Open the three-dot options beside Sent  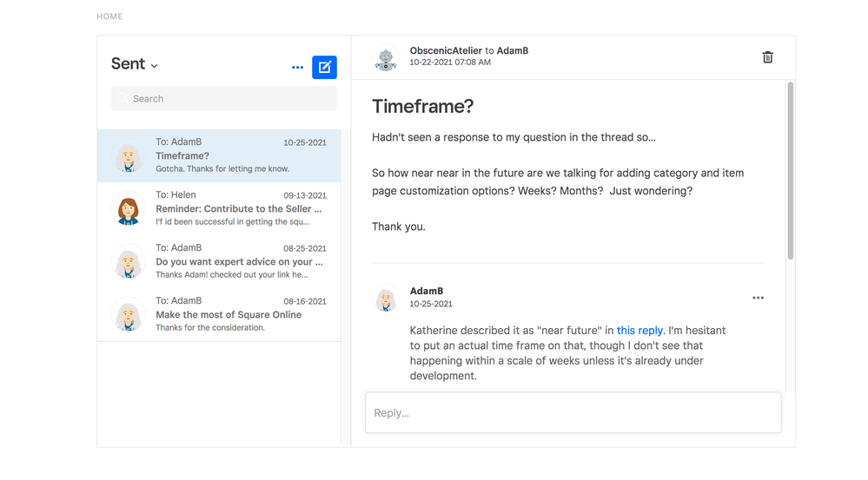[x=298, y=68]
